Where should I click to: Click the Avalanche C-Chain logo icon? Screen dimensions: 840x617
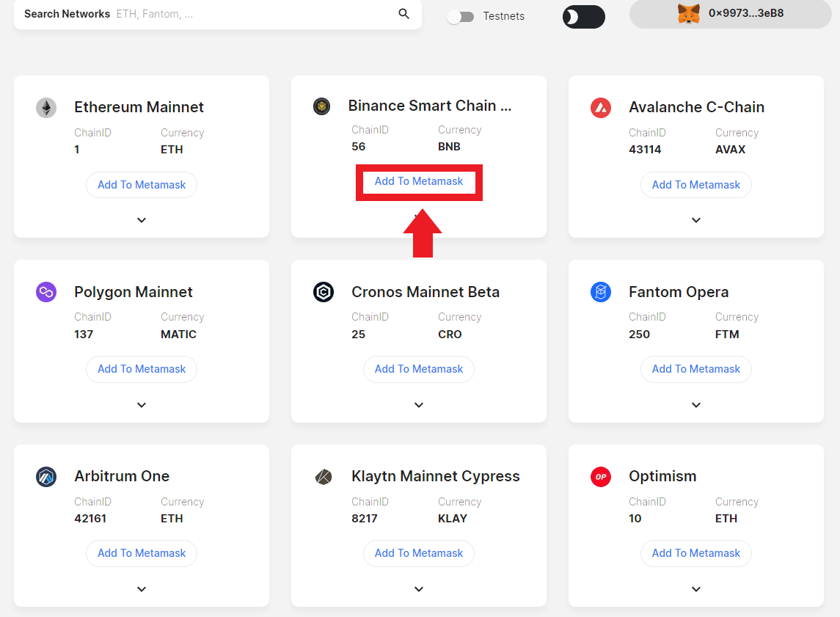coord(601,108)
